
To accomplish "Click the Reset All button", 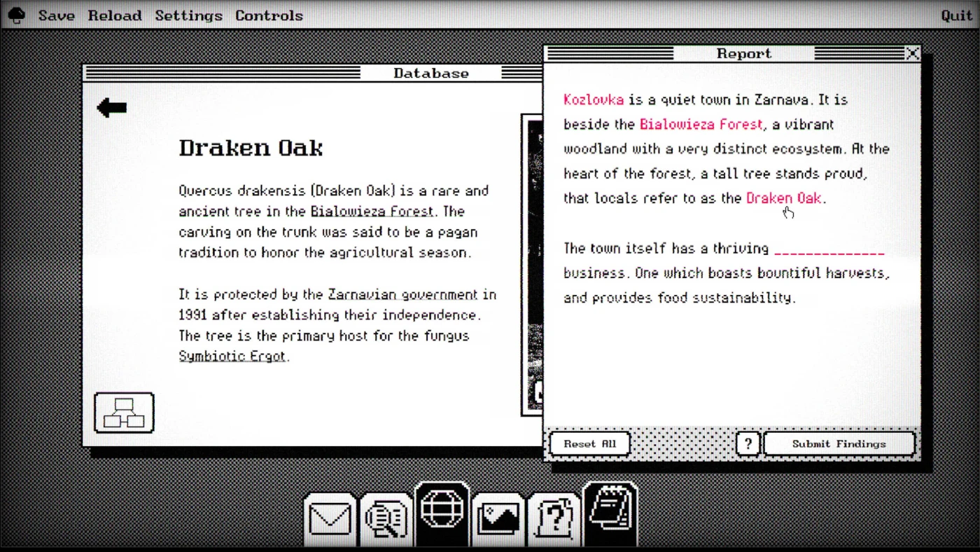I will [589, 444].
